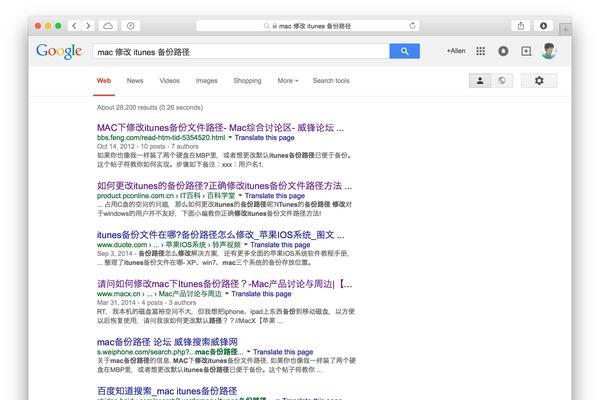Select the Web tab
Image resolution: width=600 pixels, height=400 pixels.
[x=104, y=80]
